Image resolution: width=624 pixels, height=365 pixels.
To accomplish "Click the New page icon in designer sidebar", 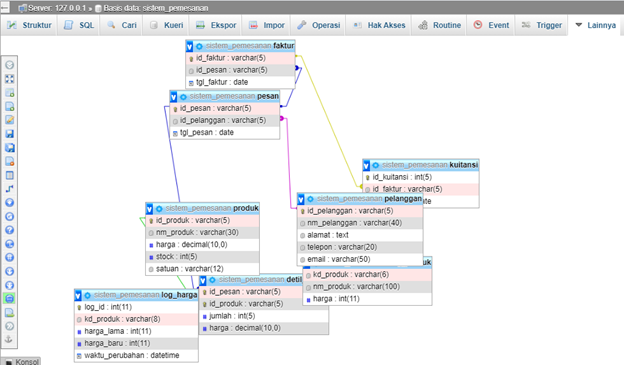I will coord(10,106).
